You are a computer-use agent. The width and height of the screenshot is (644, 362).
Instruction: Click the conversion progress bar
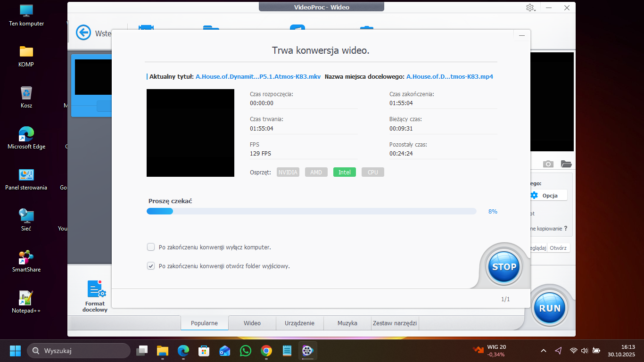pos(311,211)
